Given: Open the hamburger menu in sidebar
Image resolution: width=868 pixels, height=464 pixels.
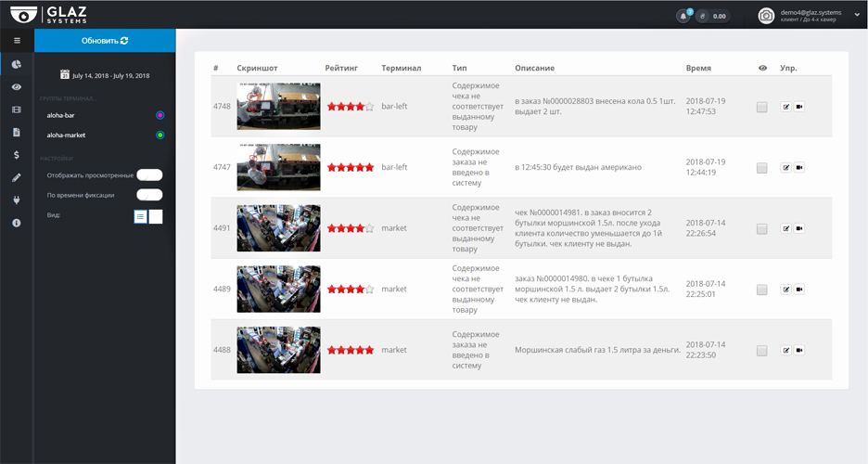Looking at the screenshot, I should click(17, 41).
